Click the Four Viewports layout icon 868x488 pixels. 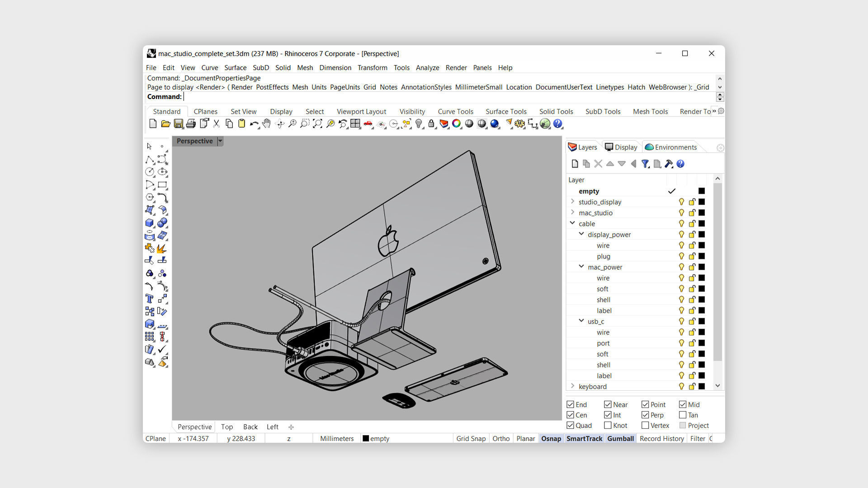click(355, 124)
